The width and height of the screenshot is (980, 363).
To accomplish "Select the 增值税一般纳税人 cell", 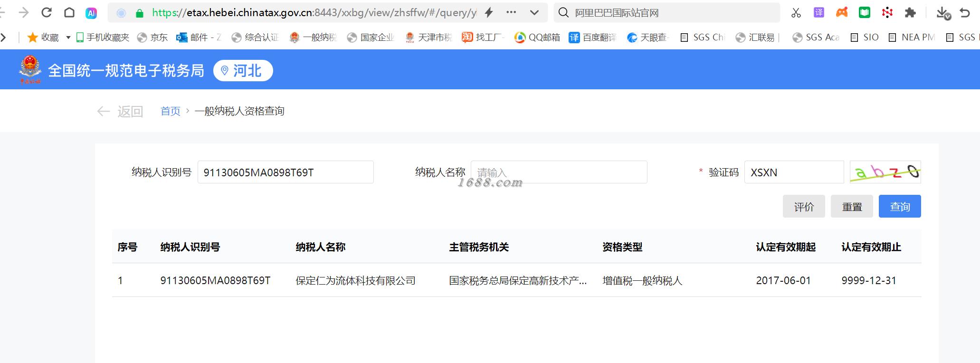I will (x=642, y=281).
